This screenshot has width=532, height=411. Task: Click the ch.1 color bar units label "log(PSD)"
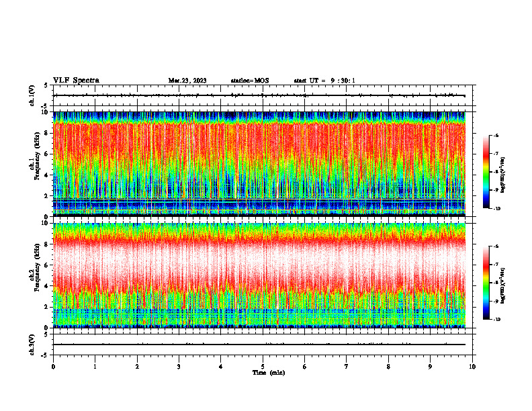point(503,175)
